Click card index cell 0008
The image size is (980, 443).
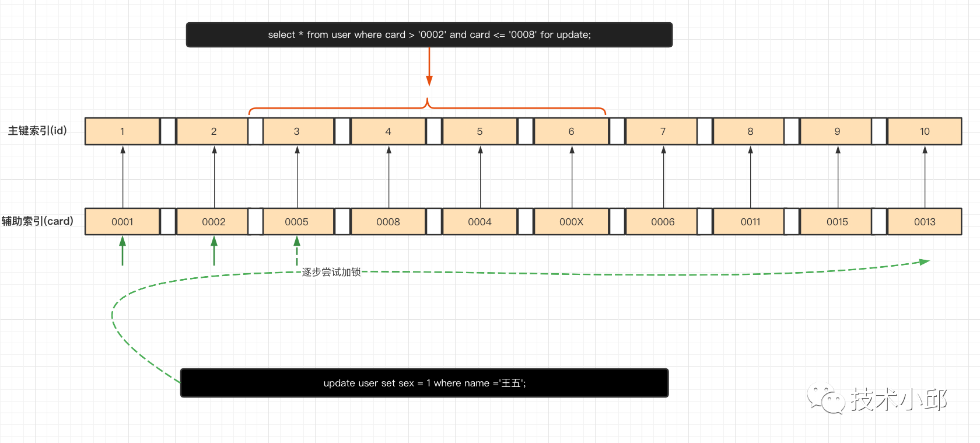(x=388, y=222)
